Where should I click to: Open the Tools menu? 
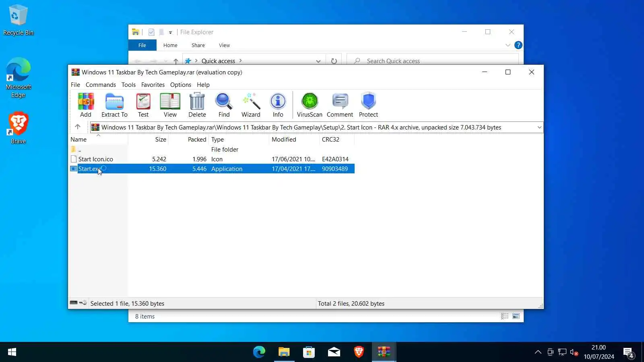(128, 84)
